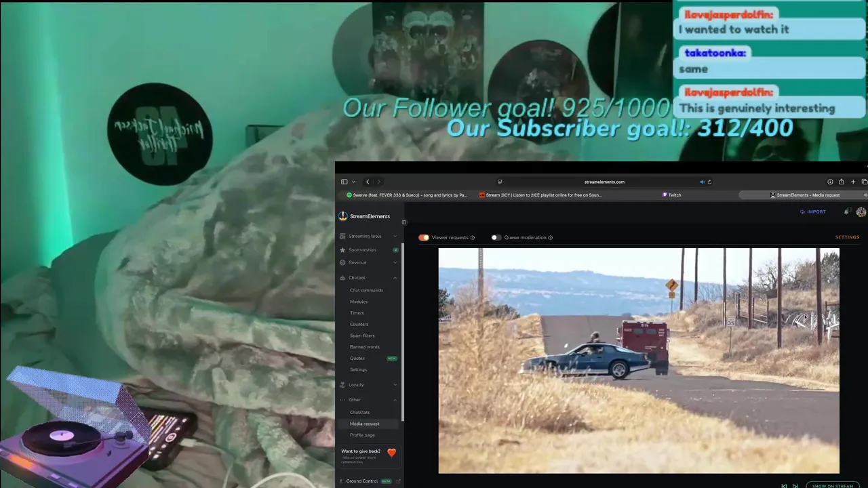Open the Safari sidebar toggle icon

(x=344, y=182)
